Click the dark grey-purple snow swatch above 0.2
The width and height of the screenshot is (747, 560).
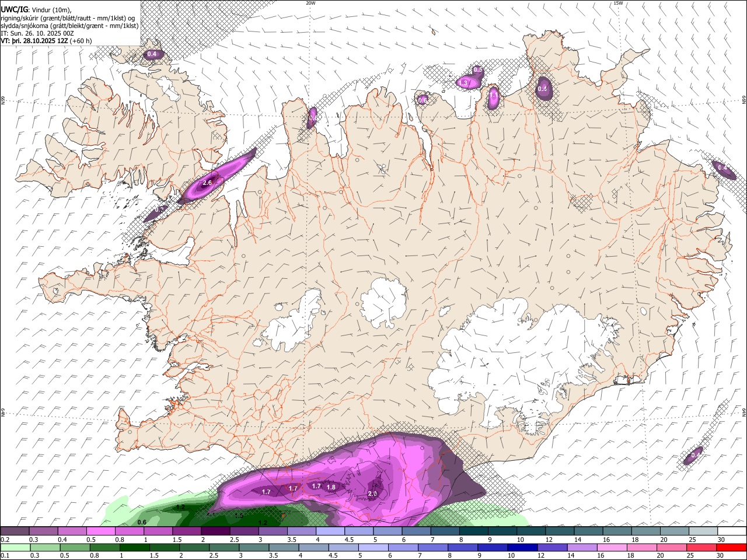[x=15, y=531]
